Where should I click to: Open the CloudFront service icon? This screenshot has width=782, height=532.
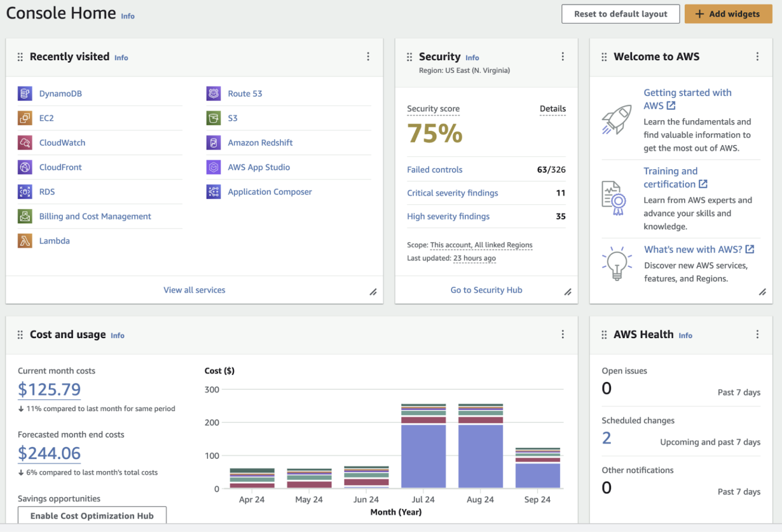coord(25,167)
